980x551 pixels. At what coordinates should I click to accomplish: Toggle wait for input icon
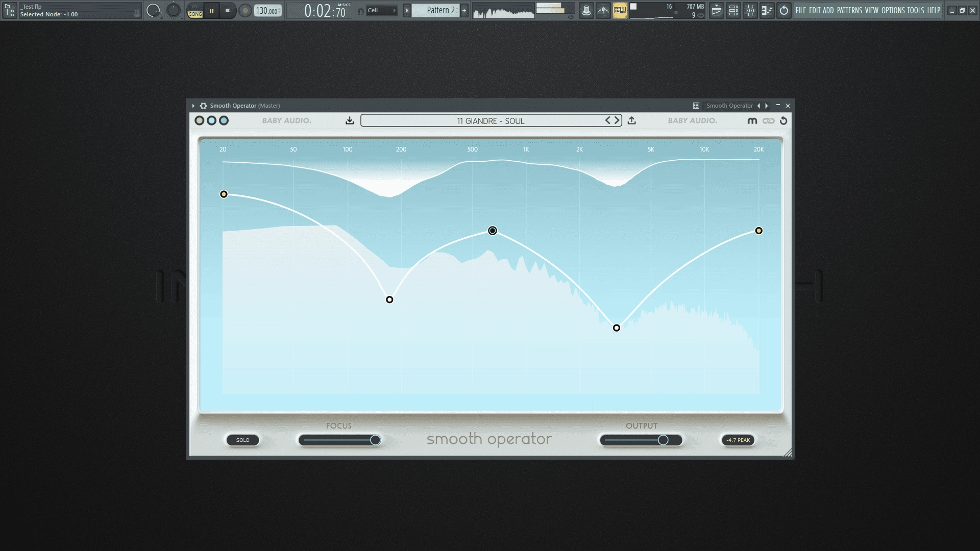pyautogui.click(x=603, y=10)
